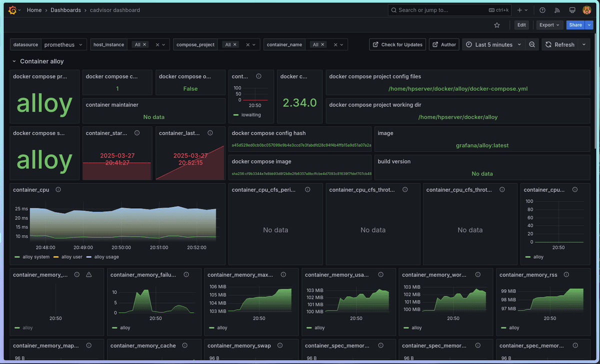Show info for container_memory_cache panel
The image size is (600, 364).
click(186, 346)
